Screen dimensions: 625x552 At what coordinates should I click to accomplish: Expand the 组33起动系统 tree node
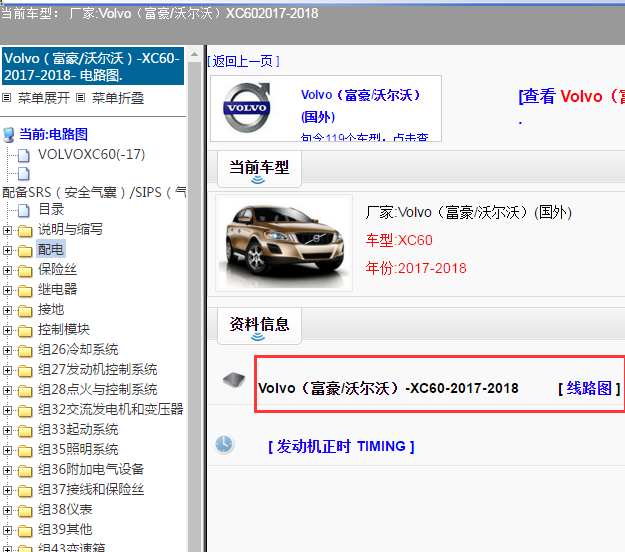7,430
